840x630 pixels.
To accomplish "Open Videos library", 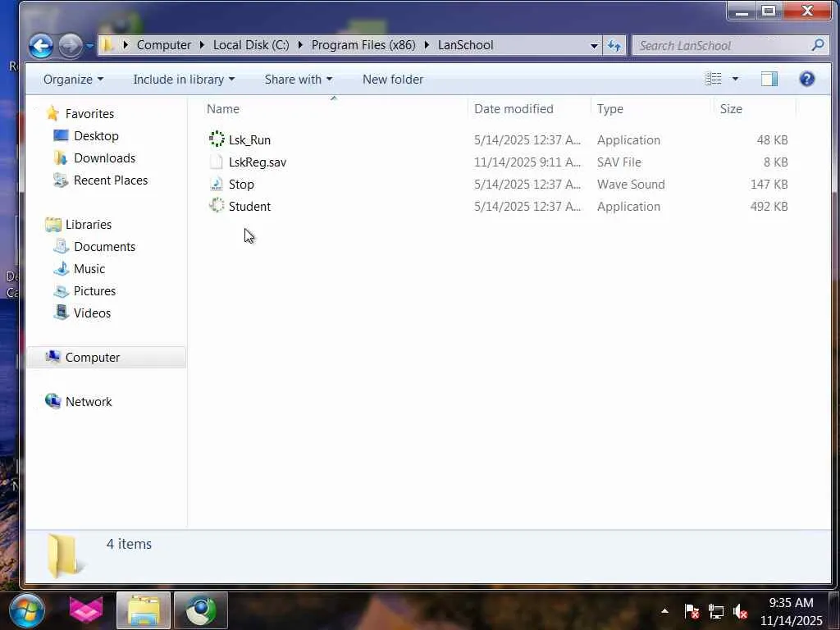I will pyautogui.click(x=92, y=313).
